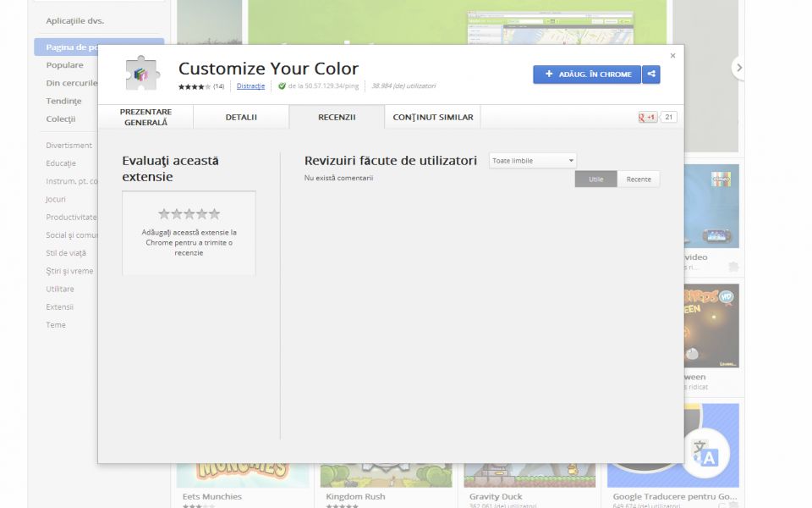Click the carousel next arrow
This screenshot has height=508, width=812.
tap(739, 68)
